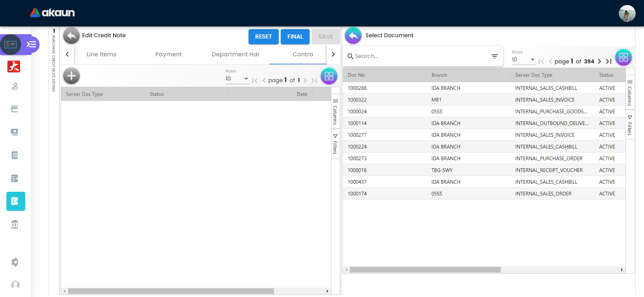644x297 pixels.
Task: Toggle Filters side panel in Contra grid
Action: 335,144
